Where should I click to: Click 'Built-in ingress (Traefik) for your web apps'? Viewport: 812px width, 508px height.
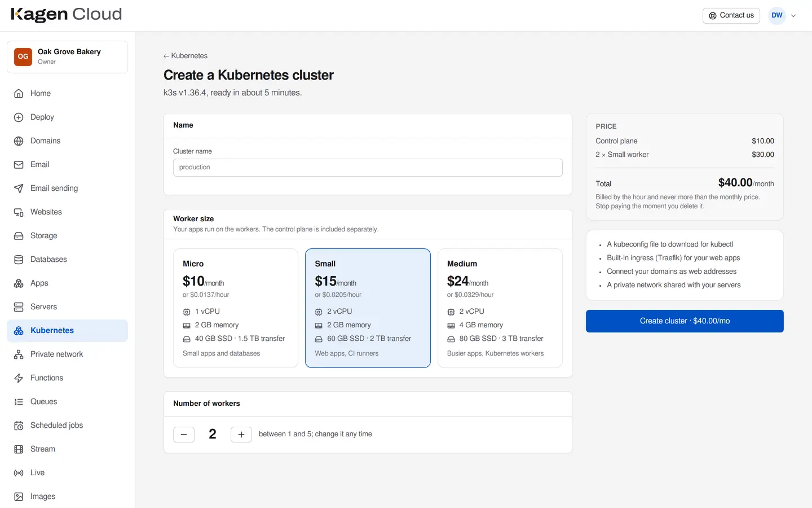click(673, 258)
